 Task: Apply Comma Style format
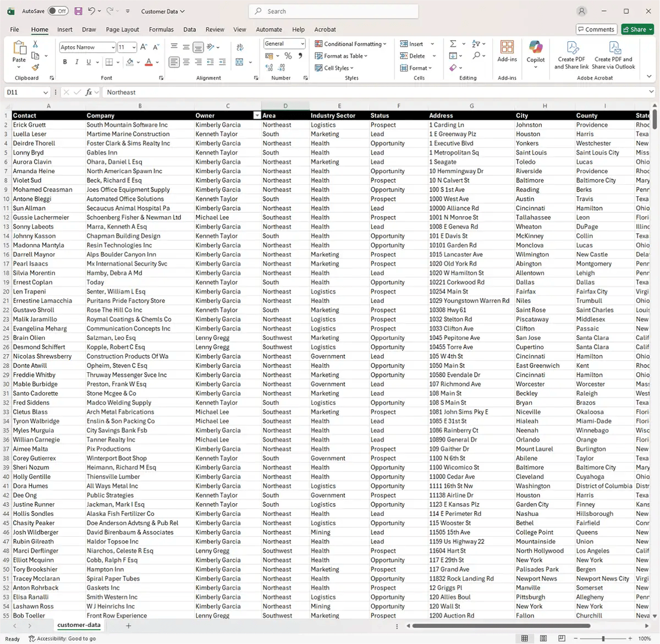click(300, 56)
